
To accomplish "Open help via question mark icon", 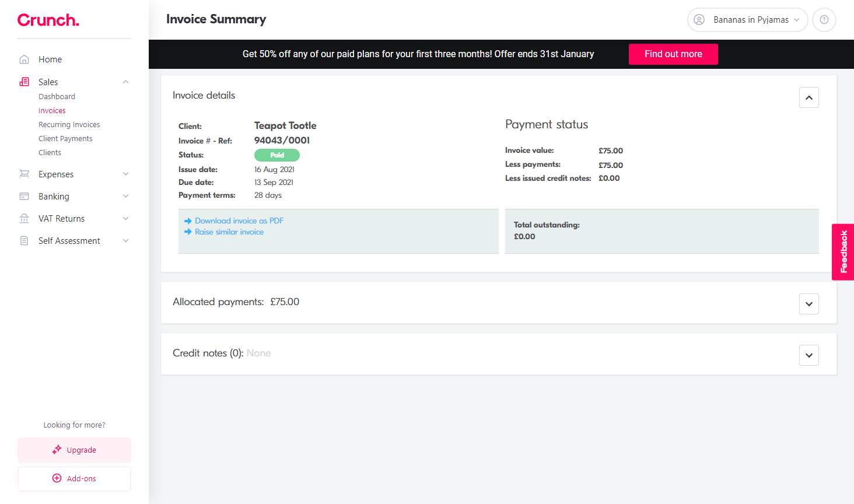I will point(824,20).
